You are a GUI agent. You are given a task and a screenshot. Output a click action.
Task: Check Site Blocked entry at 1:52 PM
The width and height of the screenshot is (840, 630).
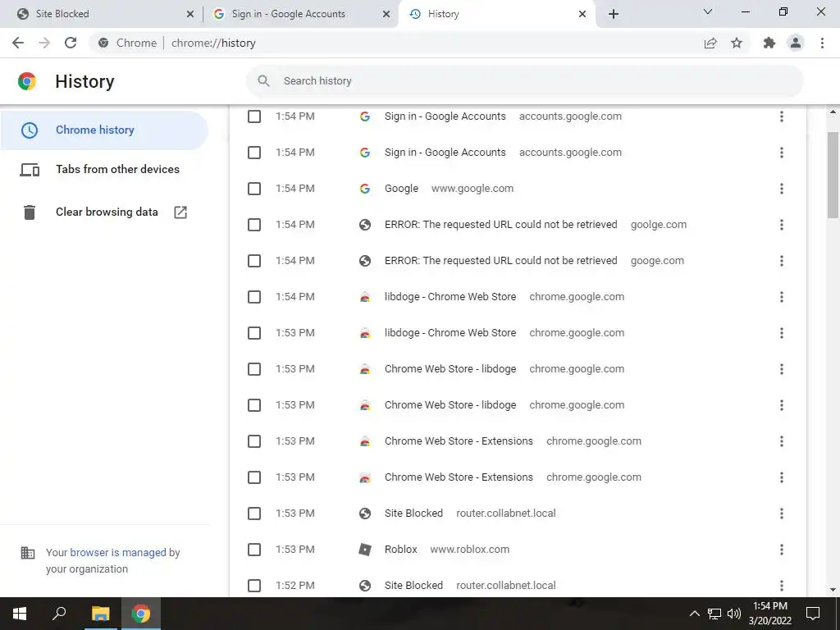[254, 586]
